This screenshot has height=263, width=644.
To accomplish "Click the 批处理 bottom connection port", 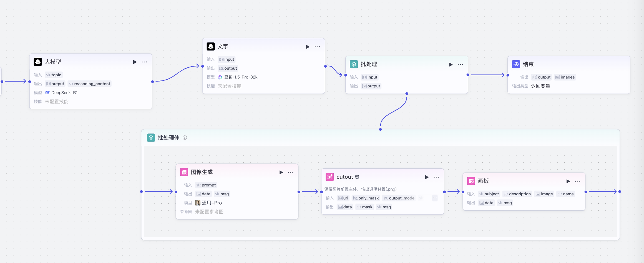I will coord(407,94).
